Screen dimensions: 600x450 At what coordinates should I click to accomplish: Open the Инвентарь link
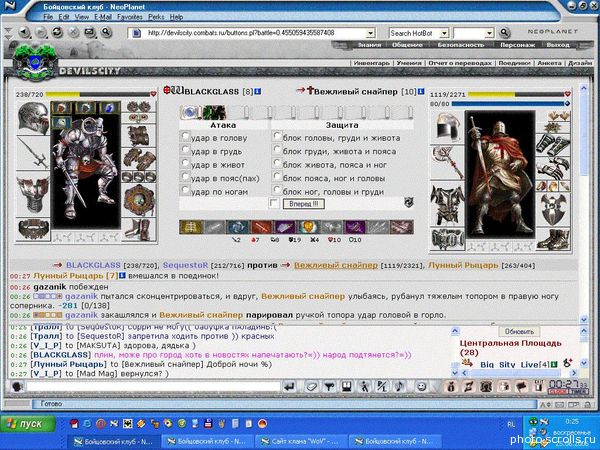coord(371,63)
